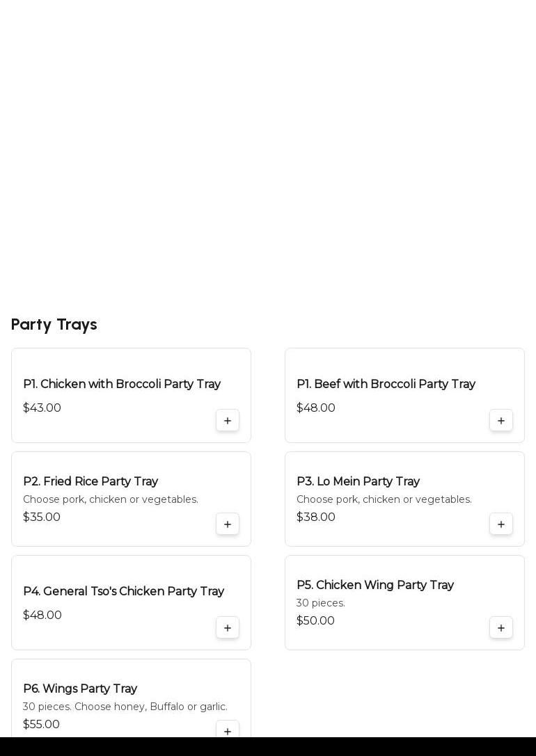Click the $50.00 price on Chicken Wing tray
536x756 pixels.
315,621
